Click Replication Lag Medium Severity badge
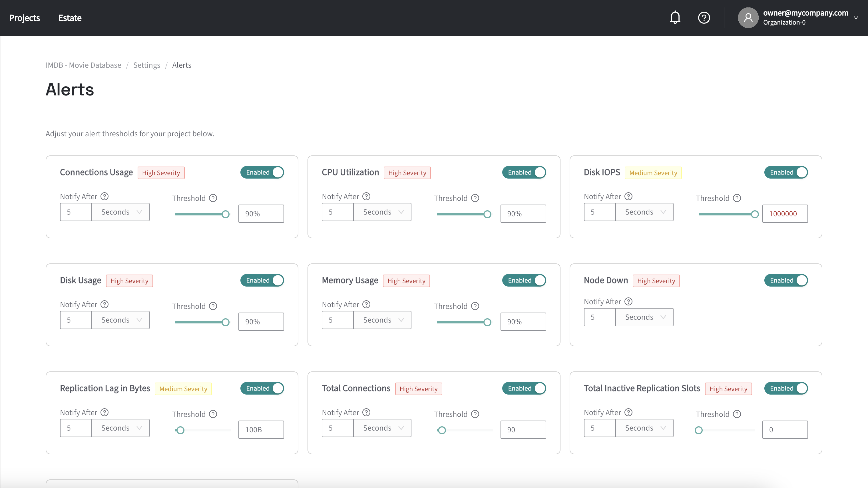The image size is (868, 488). 183,389
